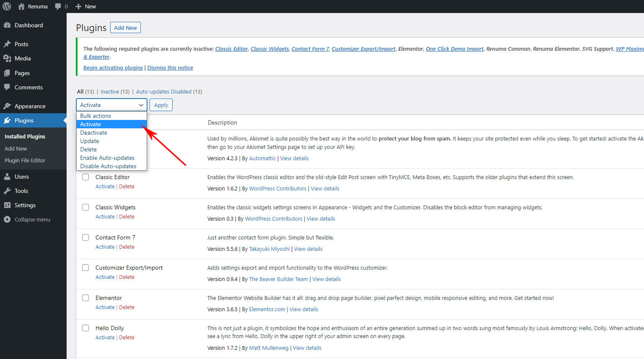Switch to Auto-updates Disabled (13) filter

(x=169, y=91)
